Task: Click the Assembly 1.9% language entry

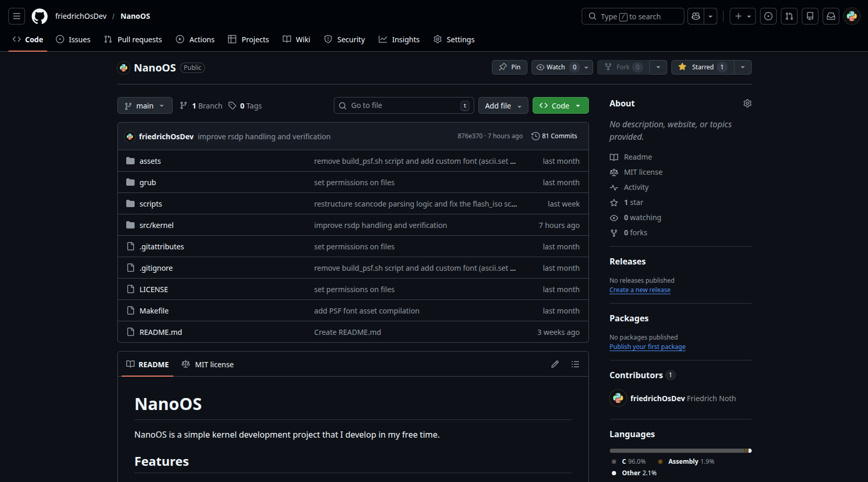Action: tap(686, 462)
